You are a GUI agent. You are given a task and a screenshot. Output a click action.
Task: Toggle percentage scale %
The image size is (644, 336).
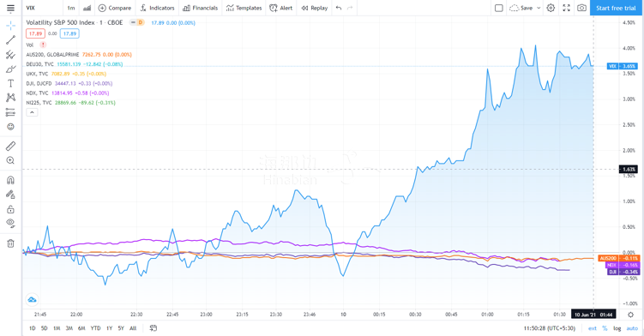(x=605, y=328)
